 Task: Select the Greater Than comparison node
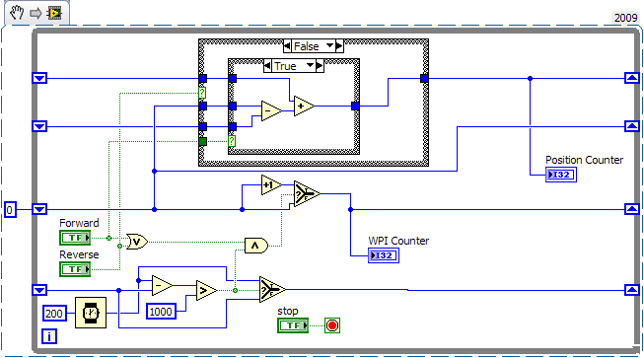pos(206,291)
